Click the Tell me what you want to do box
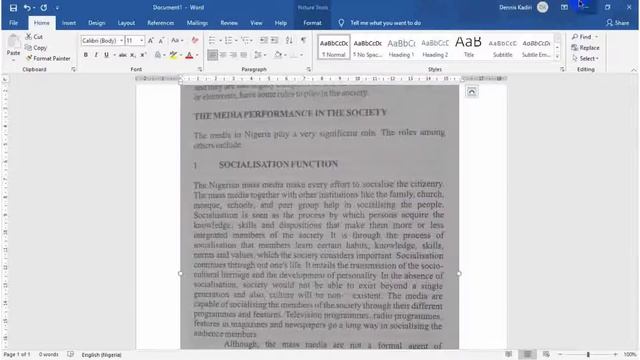Screen dimensions: 640x360 click(x=385, y=23)
